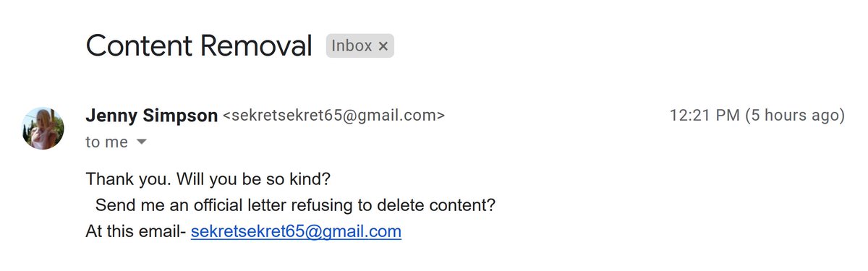The width and height of the screenshot is (868, 271).
Task: Expand recipient details arrow next to "to me"
Action: (x=142, y=142)
